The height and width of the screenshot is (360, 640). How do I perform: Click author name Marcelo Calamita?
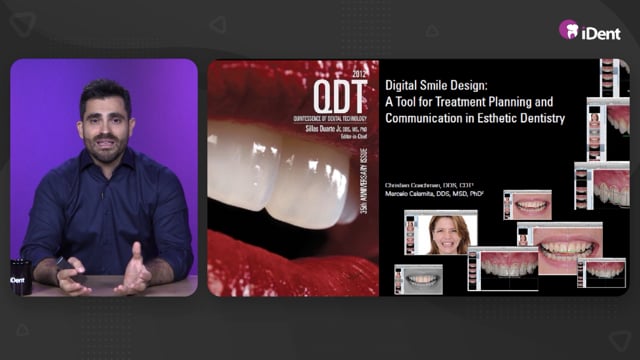[x=434, y=193]
